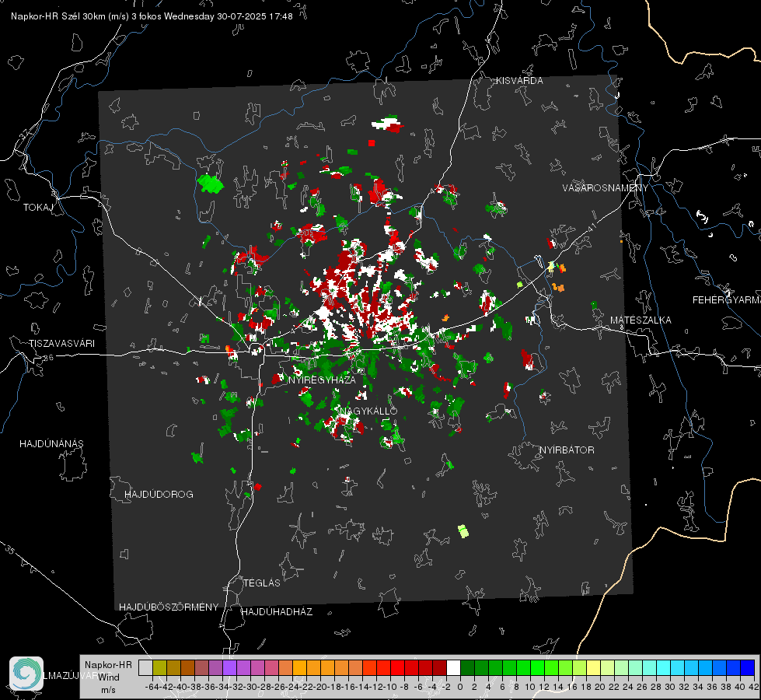Pick the bright green swatch between 10 and 12
The image size is (761, 700).
[537, 667]
